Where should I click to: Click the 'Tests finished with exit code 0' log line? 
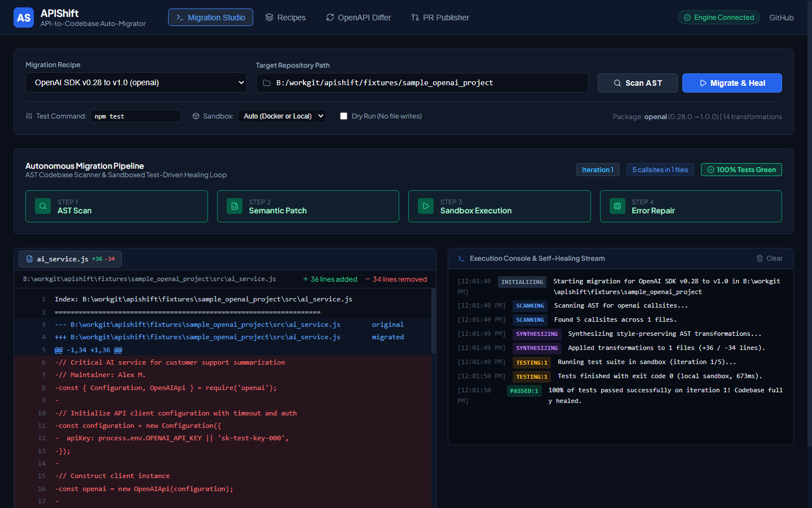tap(660, 376)
